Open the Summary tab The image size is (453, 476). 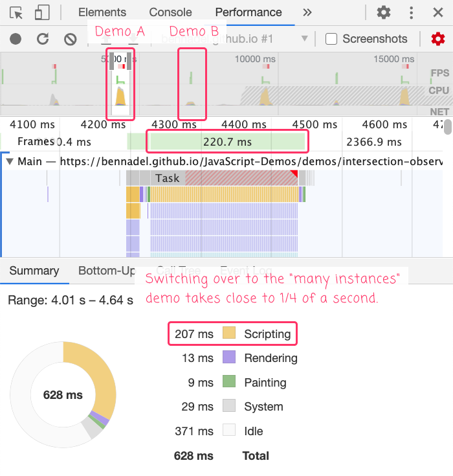(x=34, y=271)
